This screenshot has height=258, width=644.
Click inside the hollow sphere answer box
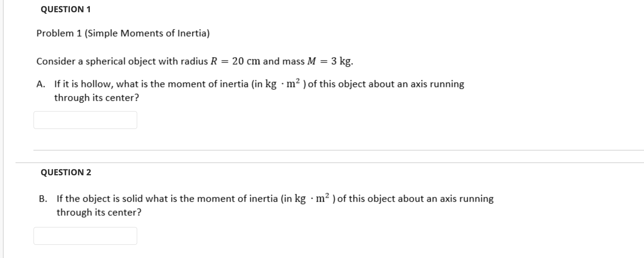(86, 120)
